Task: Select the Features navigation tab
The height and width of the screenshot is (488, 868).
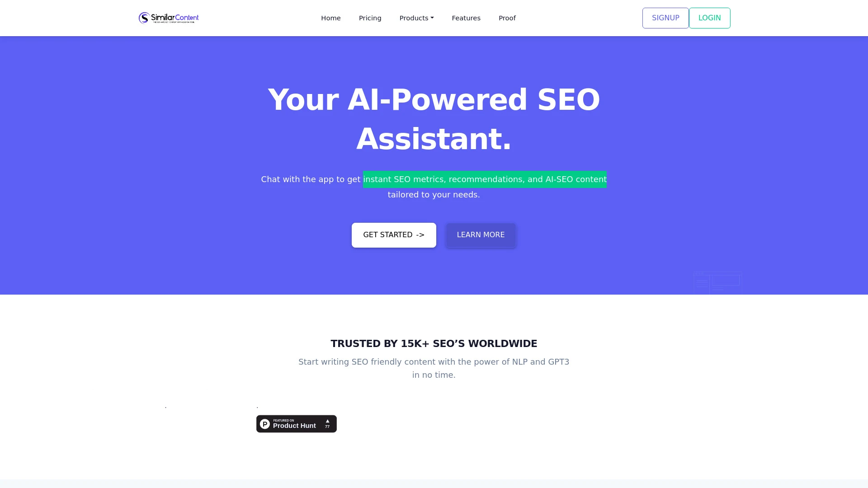Action: (466, 18)
